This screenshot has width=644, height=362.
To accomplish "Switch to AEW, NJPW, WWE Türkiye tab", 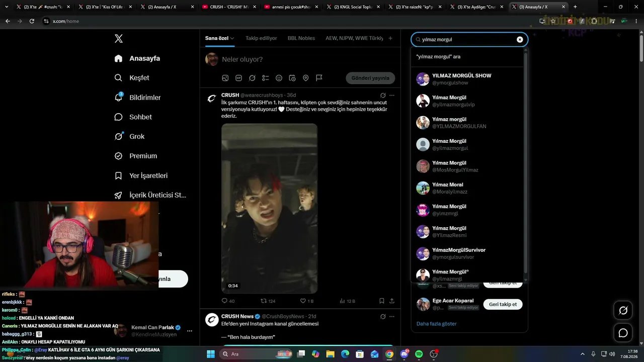I will click(x=354, y=38).
